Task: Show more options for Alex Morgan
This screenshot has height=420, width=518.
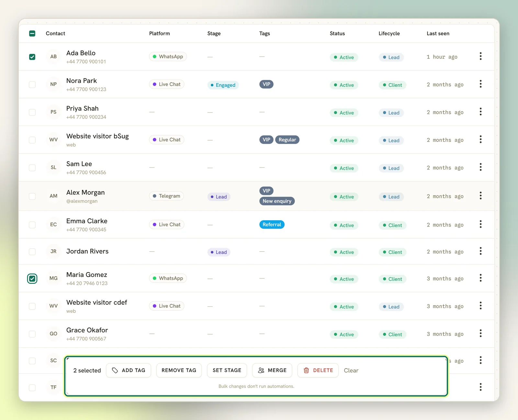Action: coord(480,196)
